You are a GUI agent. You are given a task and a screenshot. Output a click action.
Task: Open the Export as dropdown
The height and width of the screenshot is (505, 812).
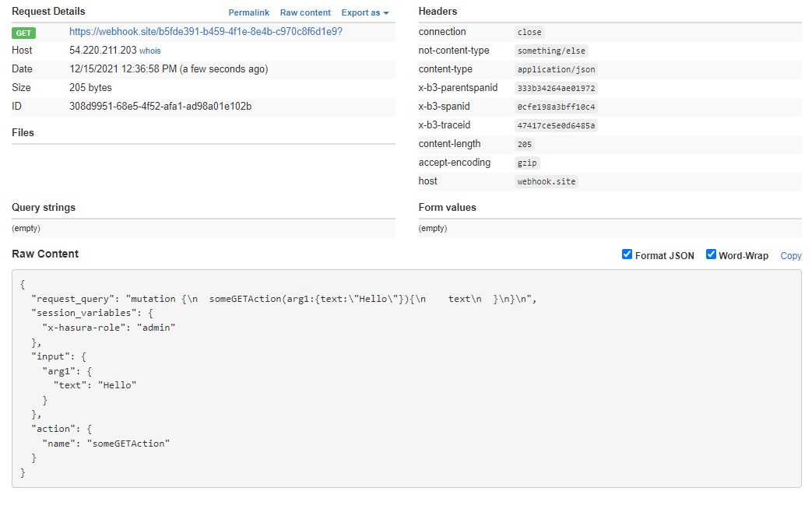coord(364,12)
